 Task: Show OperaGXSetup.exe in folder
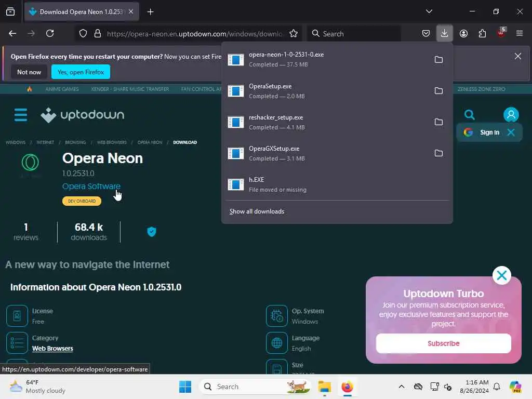coord(438,153)
